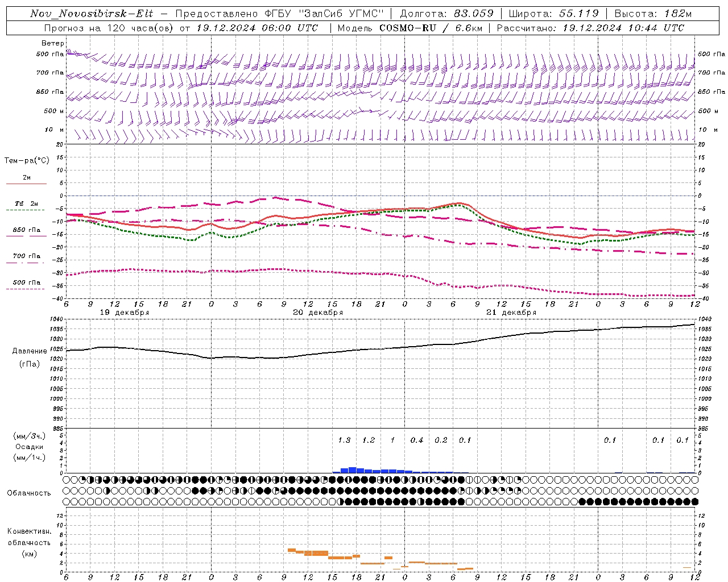The width and height of the screenshot is (728, 582).
Task: Click the date label 19 декабря
Action: point(125,313)
